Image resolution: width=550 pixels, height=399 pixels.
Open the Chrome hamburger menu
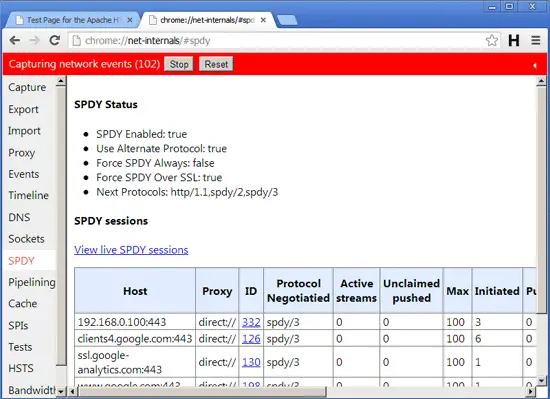coord(536,41)
